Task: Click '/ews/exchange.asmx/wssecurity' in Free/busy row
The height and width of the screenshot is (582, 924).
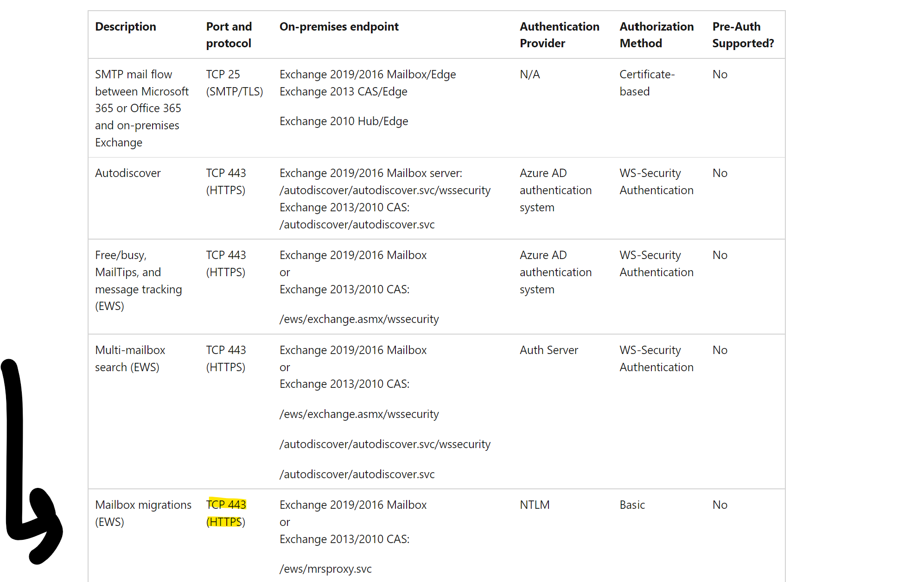Action: (359, 319)
